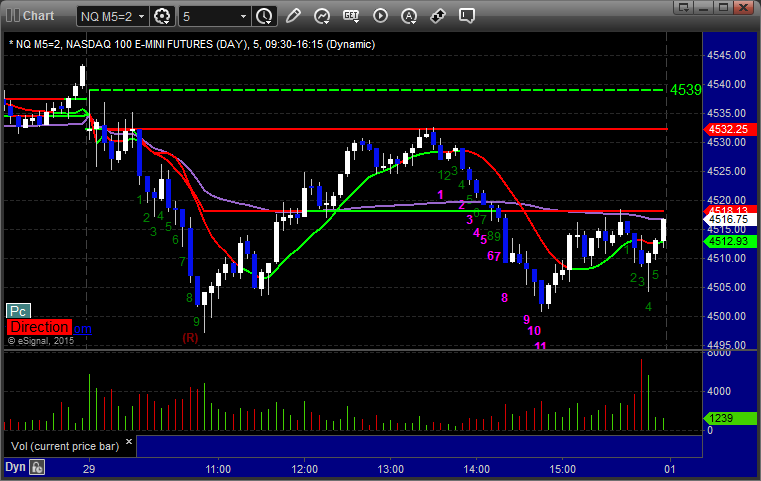The height and width of the screenshot is (481, 761).
Task: Click the Vol (current price bar) label
Action: (x=65, y=446)
